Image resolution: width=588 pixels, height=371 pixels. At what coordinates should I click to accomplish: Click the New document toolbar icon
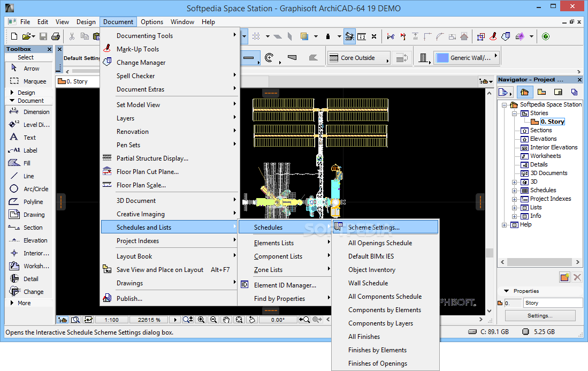pyautogui.click(x=14, y=36)
